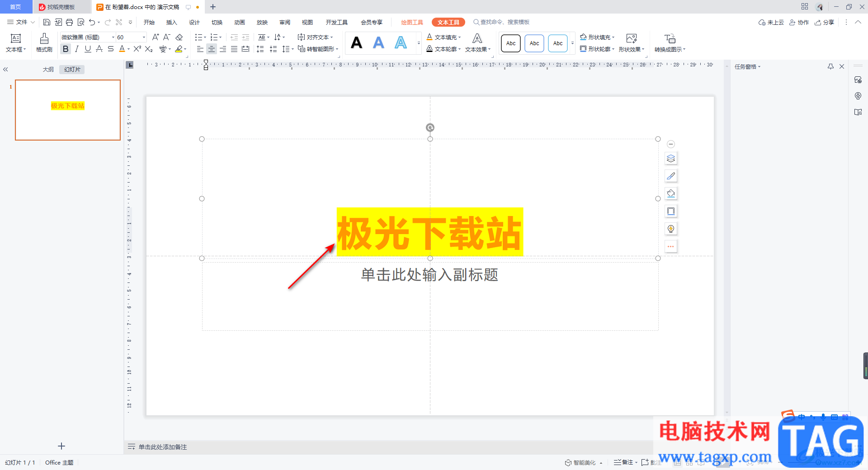Click the Format Painter brush

pyautogui.click(x=44, y=43)
